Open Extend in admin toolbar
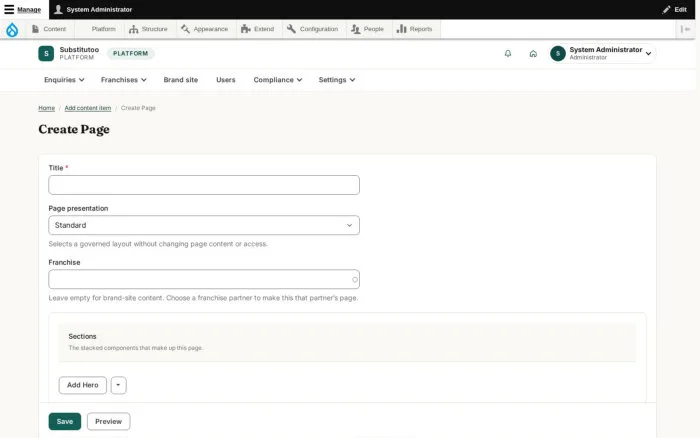This screenshot has height=438, width=700. (258, 29)
